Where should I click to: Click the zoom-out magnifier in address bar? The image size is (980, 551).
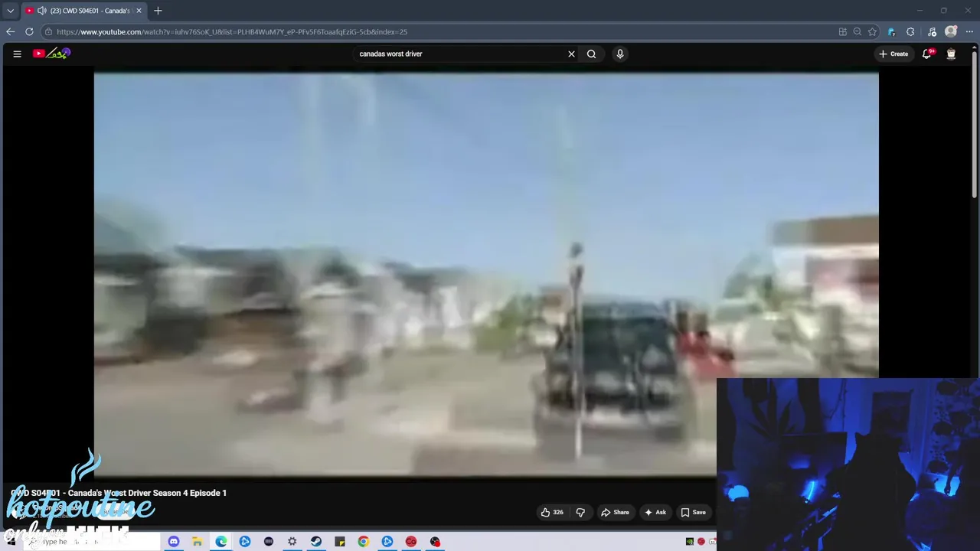coord(857,31)
